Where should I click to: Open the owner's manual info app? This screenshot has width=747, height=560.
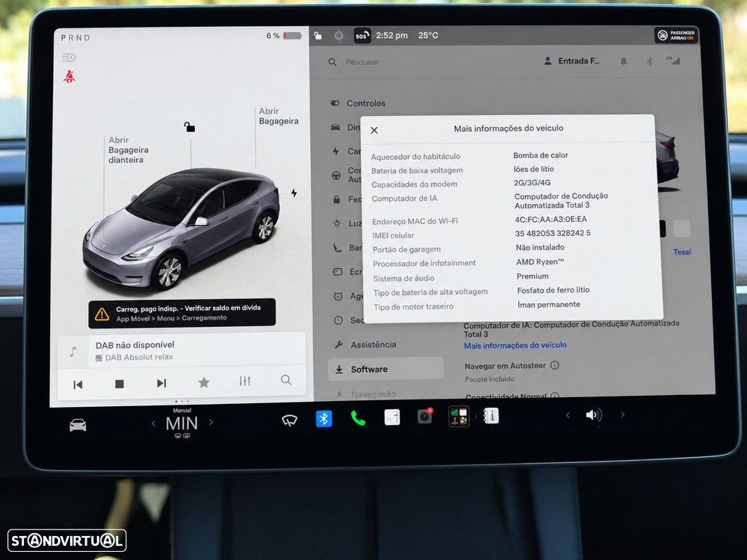(492, 416)
